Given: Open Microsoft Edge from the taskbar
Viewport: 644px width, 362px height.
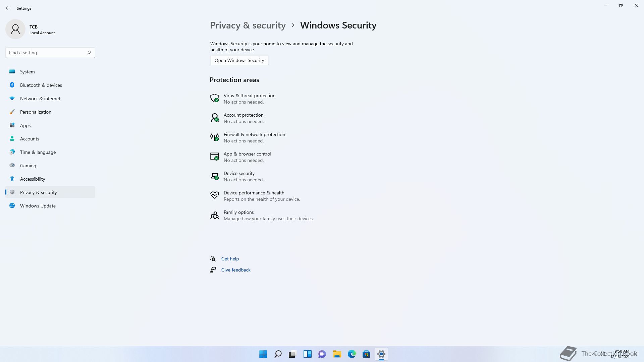Looking at the screenshot, I should [352, 354].
